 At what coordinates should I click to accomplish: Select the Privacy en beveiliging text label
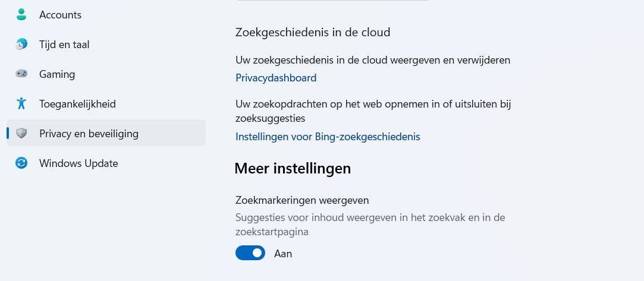click(x=89, y=134)
